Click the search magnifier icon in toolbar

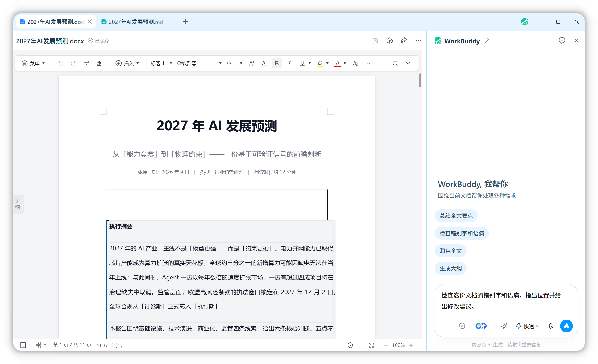coord(395,63)
